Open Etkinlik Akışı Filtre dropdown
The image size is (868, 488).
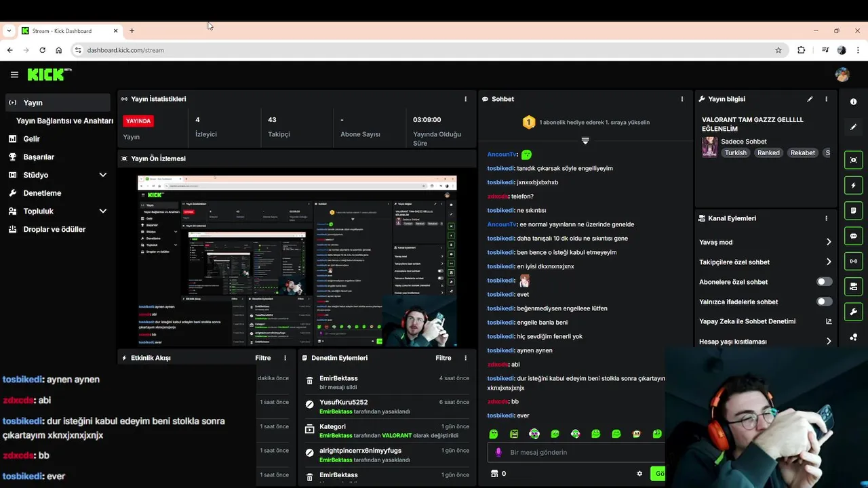click(x=263, y=358)
